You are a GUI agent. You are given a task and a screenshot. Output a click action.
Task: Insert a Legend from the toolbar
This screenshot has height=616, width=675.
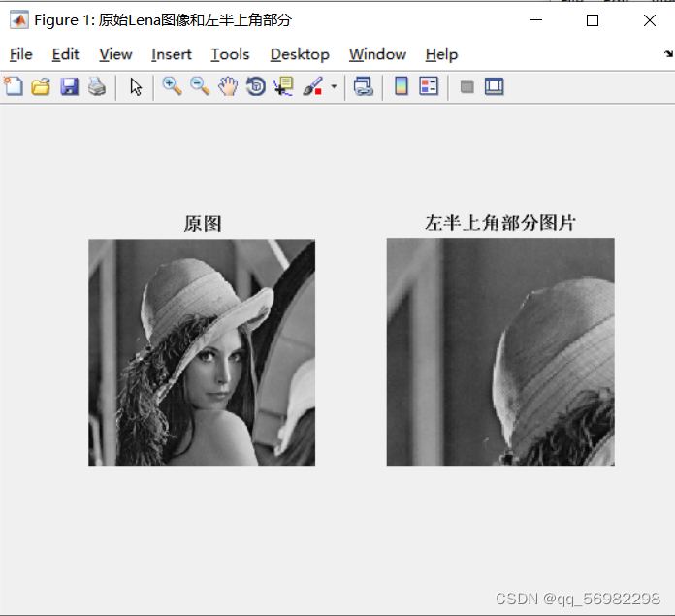pyautogui.click(x=429, y=85)
